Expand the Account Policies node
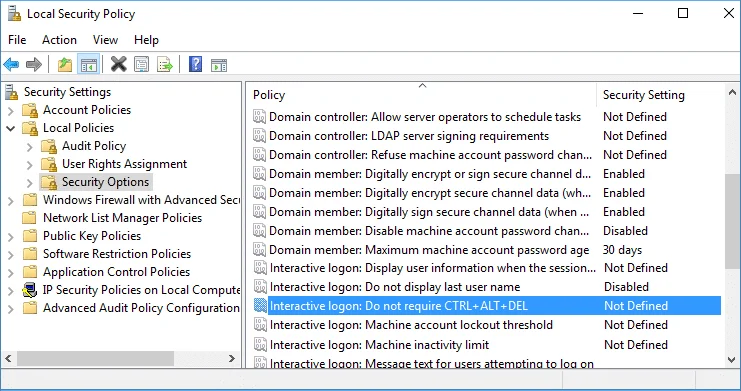The width and height of the screenshot is (741, 391). pos(11,111)
